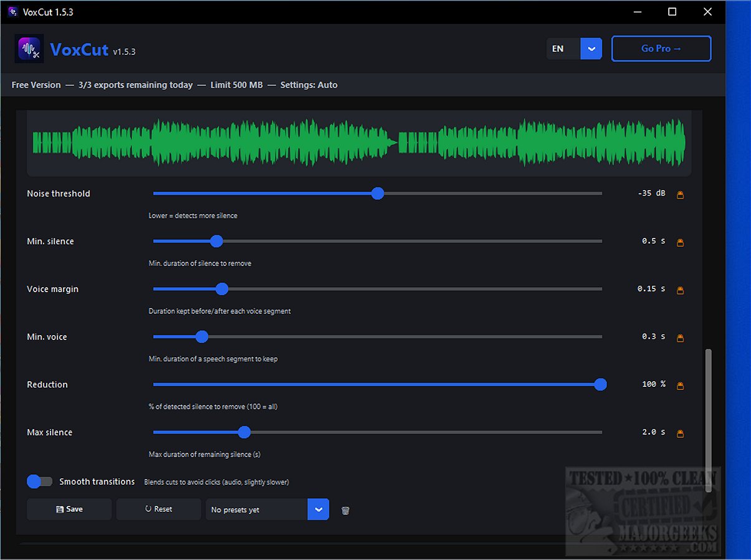751x560 pixels.
Task: Close the VoxCut window
Action: tap(708, 12)
